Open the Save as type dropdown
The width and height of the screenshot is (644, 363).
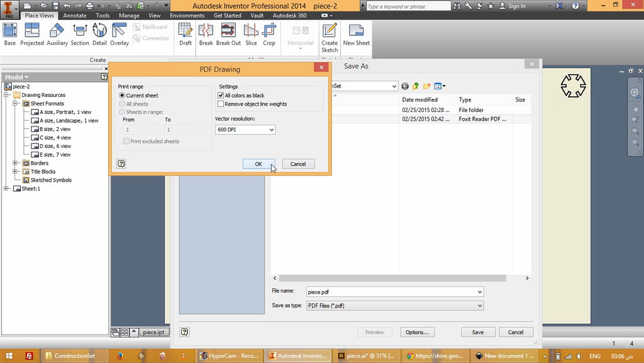click(x=479, y=306)
